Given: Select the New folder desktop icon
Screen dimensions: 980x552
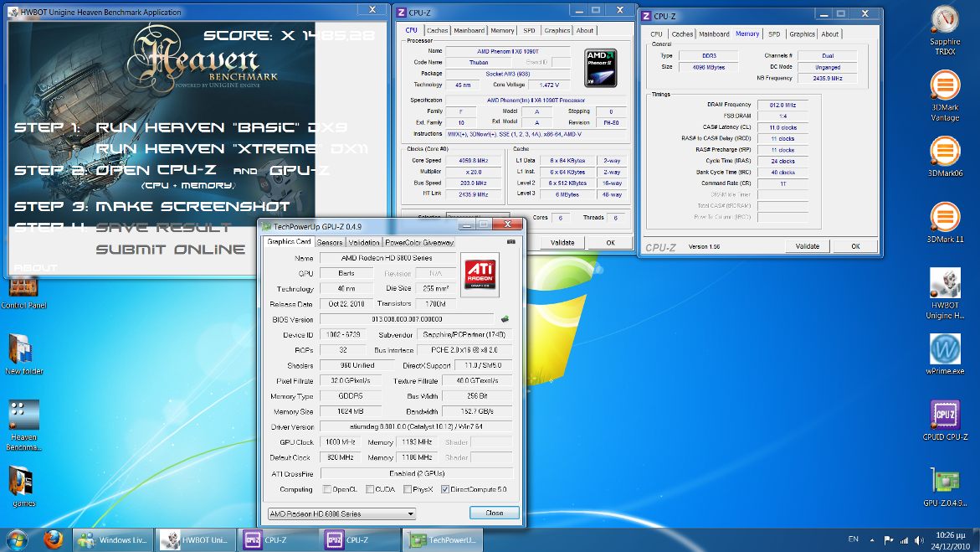Looking at the screenshot, I should click(23, 354).
